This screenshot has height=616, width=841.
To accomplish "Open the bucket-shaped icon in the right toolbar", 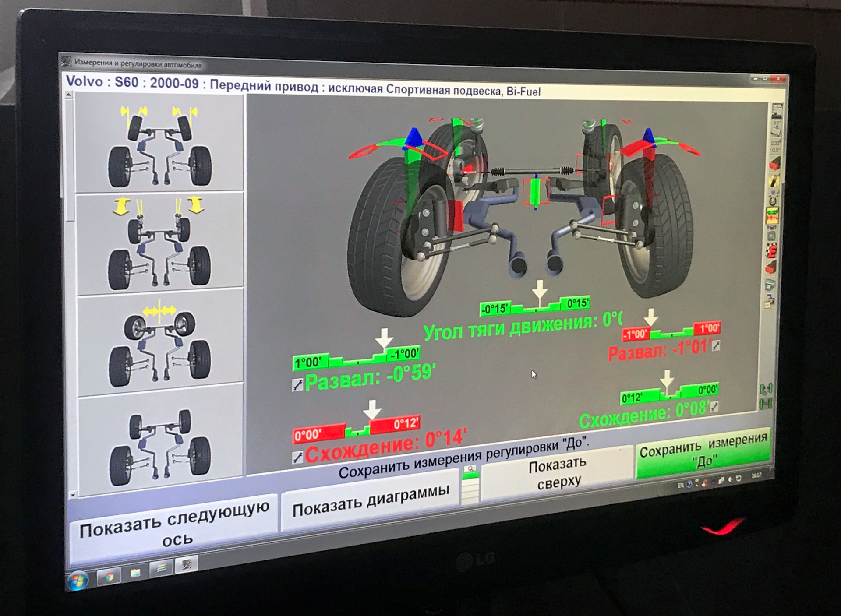I will click(x=770, y=285).
